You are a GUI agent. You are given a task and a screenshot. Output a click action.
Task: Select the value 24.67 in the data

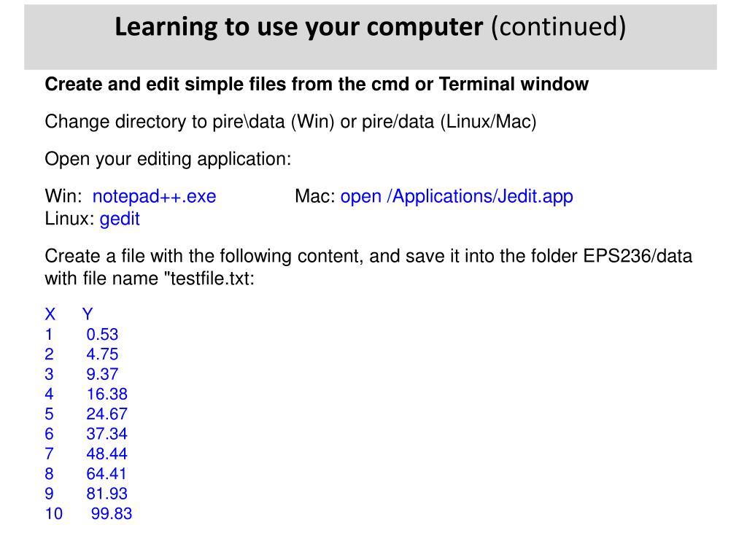pyautogui.click(x=107, y=414)
